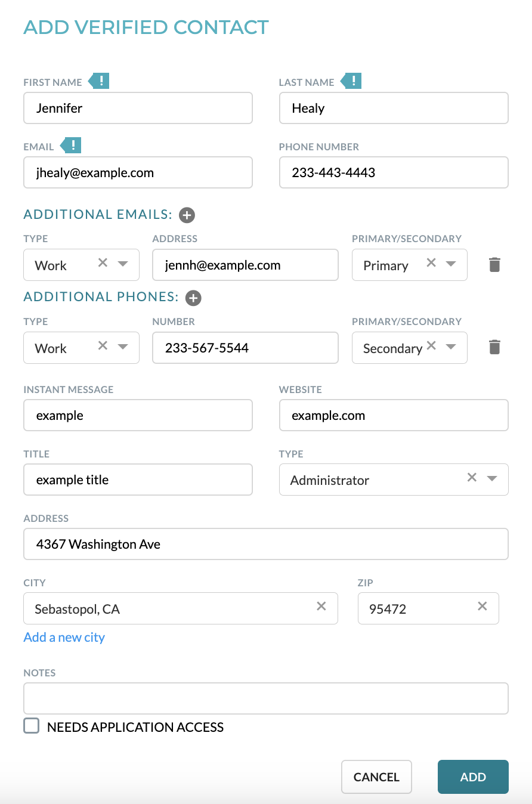
Task: Focus the Last Name field with Healy
Action: (394, 108)
